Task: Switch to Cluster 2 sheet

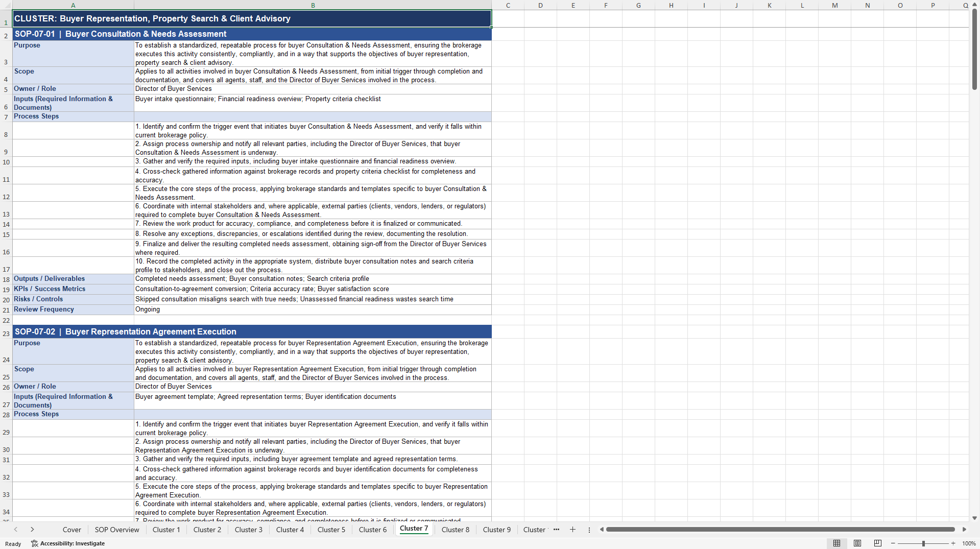Action: pos(207,530)
